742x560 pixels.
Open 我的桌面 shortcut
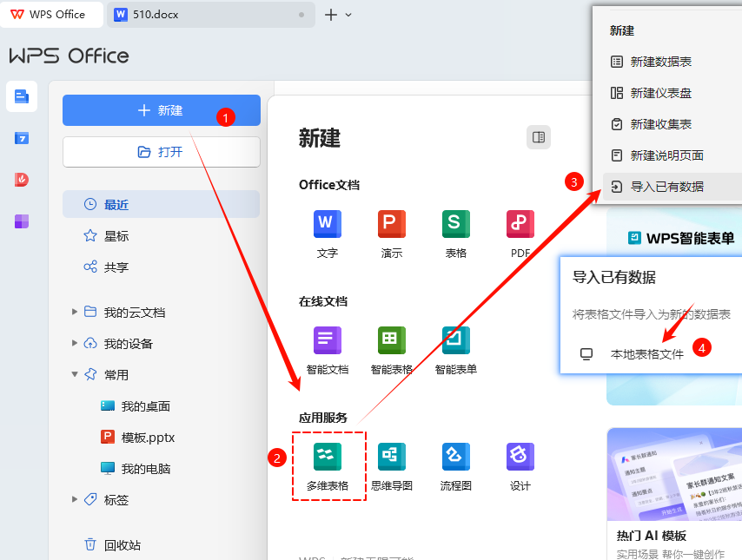pos(136,405)
